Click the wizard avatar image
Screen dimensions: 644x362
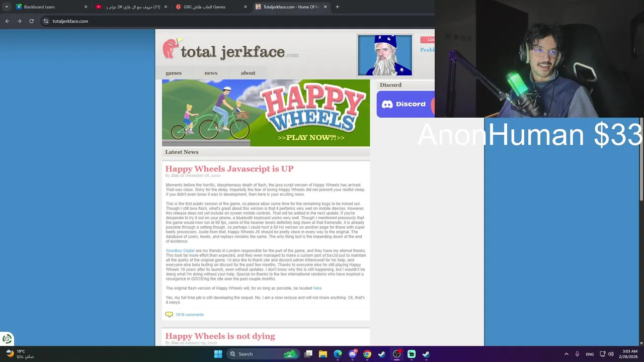coord(385,55)
